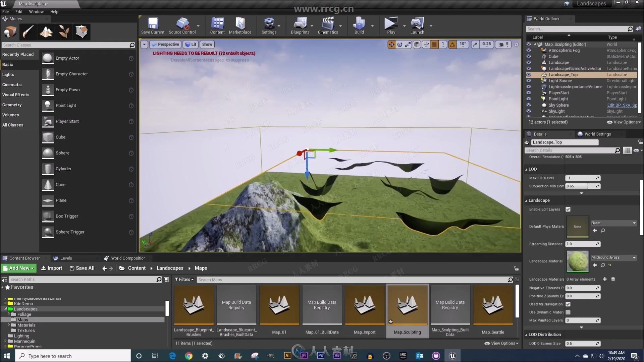Click the Build lighting icon
This screenshot has width=644, height=362.
359,26
